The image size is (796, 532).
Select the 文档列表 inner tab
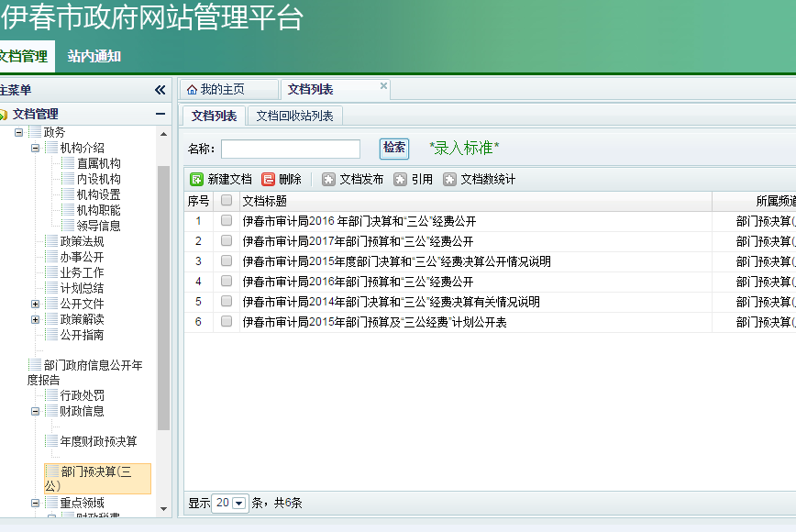click(214, 116)
